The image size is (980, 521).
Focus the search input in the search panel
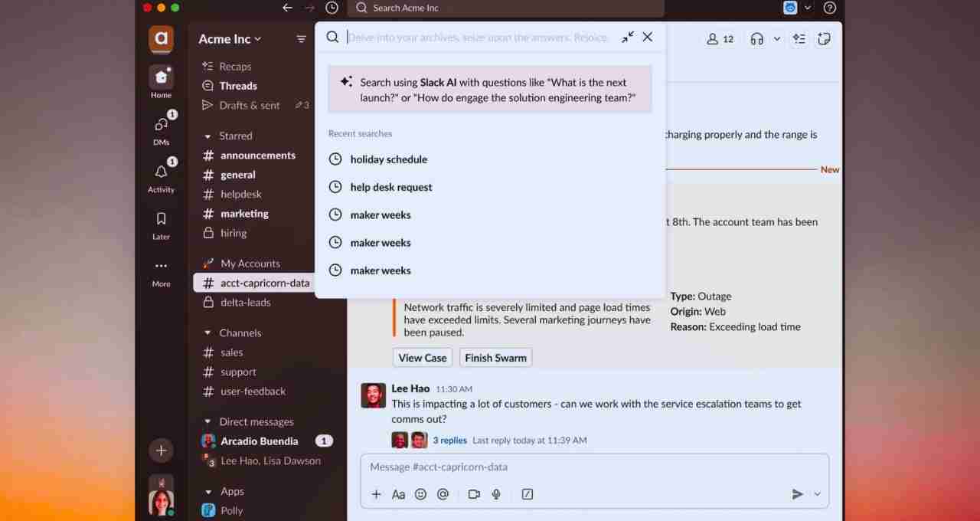[x=479, y=37]
